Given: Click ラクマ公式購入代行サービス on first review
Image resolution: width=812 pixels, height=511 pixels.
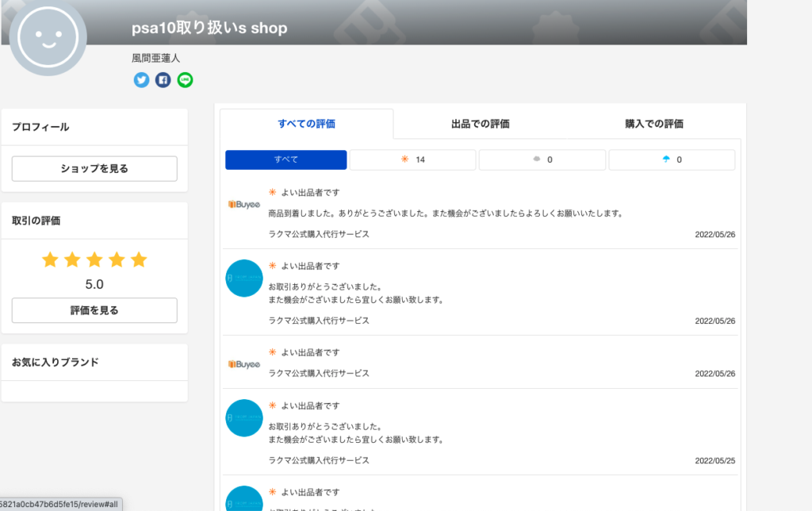Looking at the screenshot, I should (x=319, y=234).
